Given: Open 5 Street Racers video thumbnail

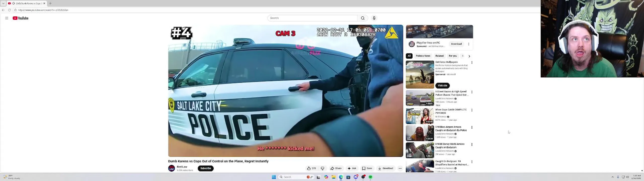Looking at the screenshot, I should pos(420,98).
